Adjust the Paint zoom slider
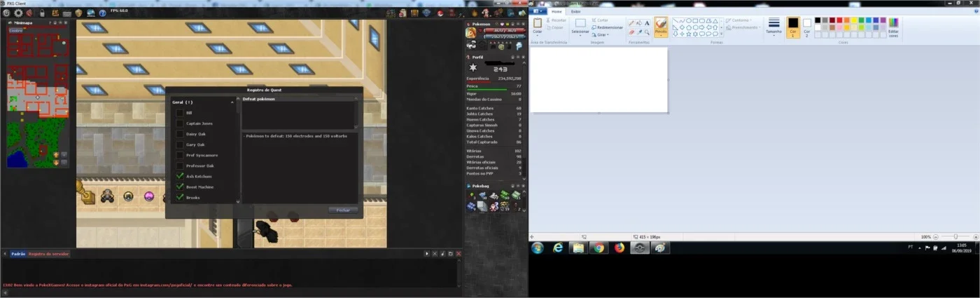This screenshot has height=298, width=980. point(955,237)
